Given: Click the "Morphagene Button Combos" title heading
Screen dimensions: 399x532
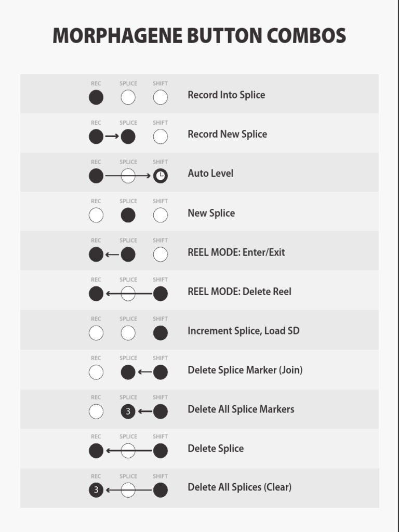Looking at the screenshot, I should [199, 36].
